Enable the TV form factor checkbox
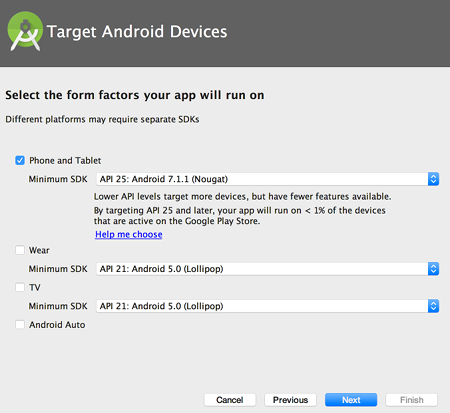The height and width of the screenshot is (413, 450). (20, 287)
